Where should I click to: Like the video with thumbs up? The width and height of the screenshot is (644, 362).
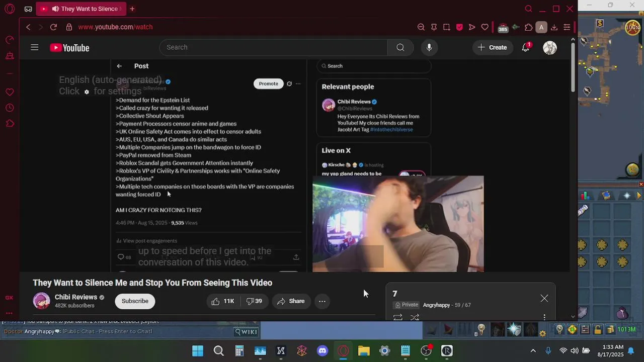(223, 301)
